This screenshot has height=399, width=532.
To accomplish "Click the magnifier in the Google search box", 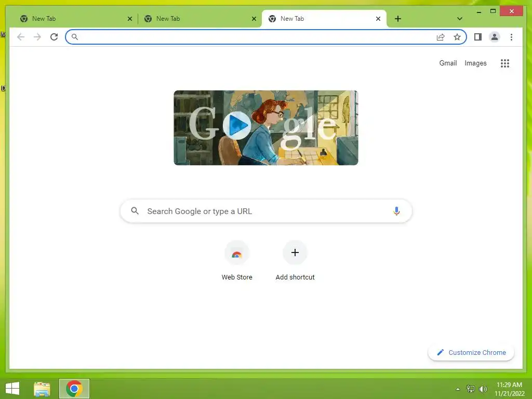I will pos(135,211).
